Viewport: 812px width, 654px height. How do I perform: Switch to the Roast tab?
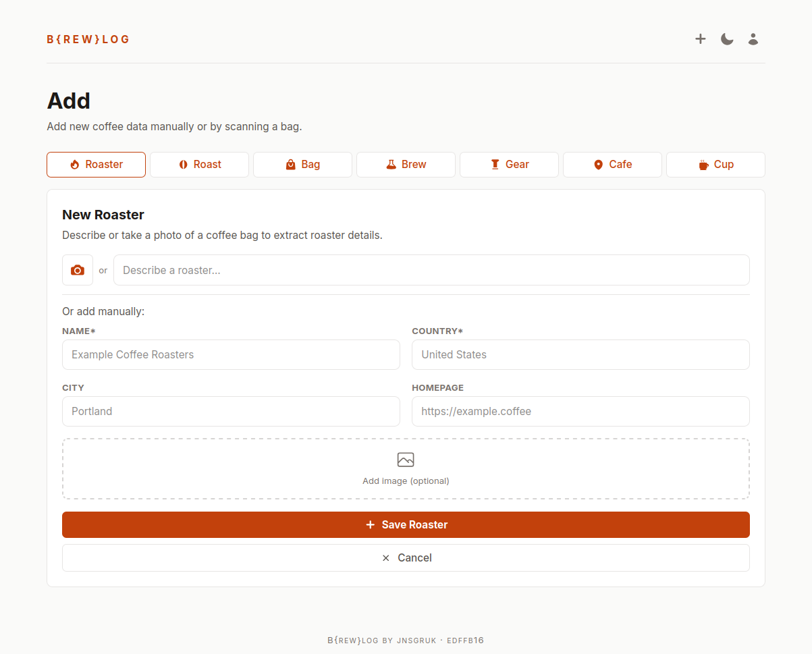(x=199, y=165)
